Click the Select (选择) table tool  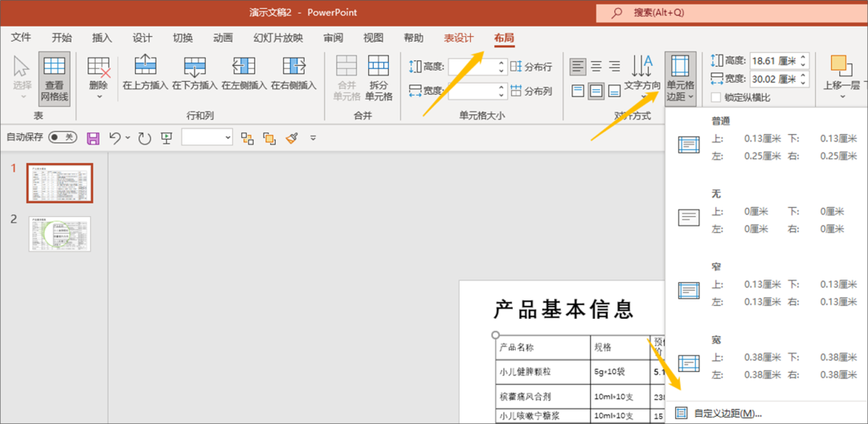click(x=21, y=77)
